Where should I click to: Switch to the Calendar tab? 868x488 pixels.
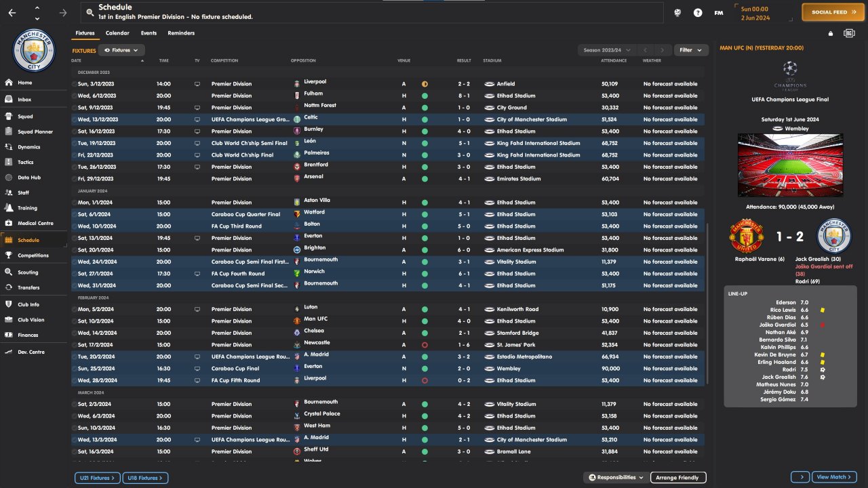click(117, 33)
